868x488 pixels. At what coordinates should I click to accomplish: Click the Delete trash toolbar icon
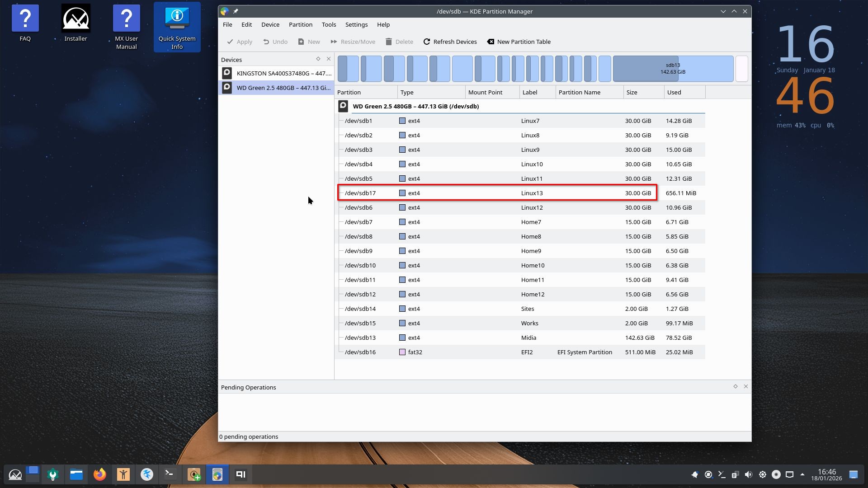[389, 42]
